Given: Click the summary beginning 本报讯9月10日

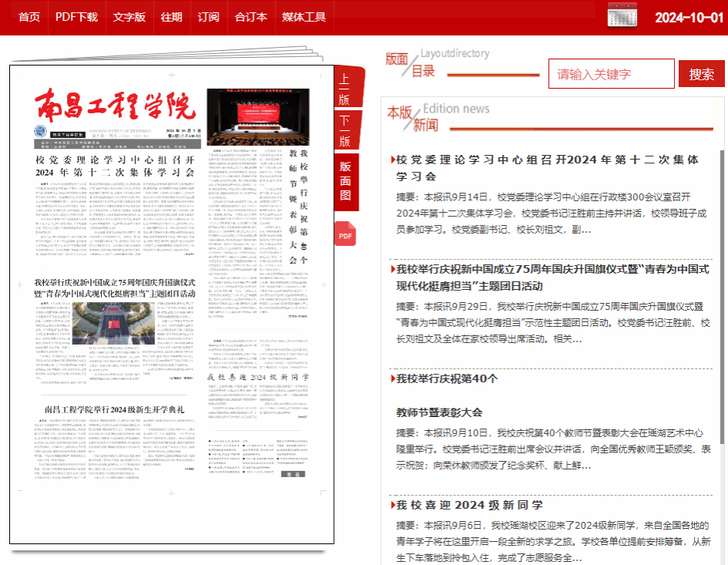Looking at the screenshot, I should pos(553,449).
